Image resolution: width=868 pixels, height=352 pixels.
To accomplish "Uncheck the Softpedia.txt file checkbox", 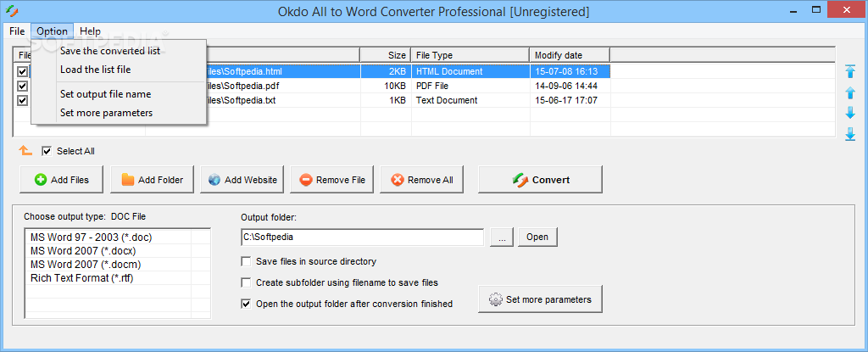I will 22,100.
